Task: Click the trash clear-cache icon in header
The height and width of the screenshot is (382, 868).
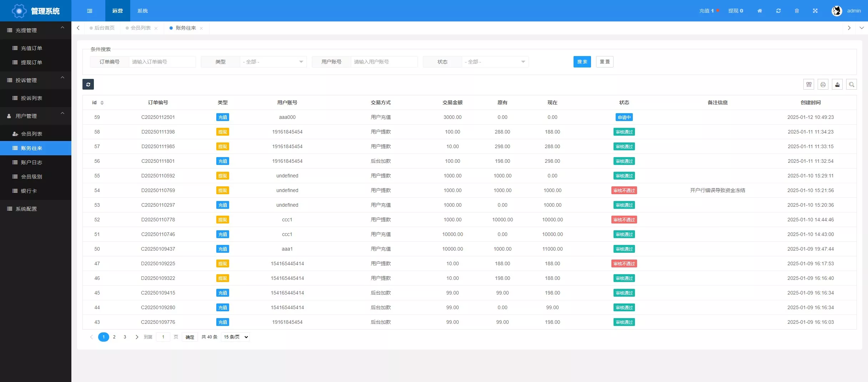Action: click(x=797, y=11)
